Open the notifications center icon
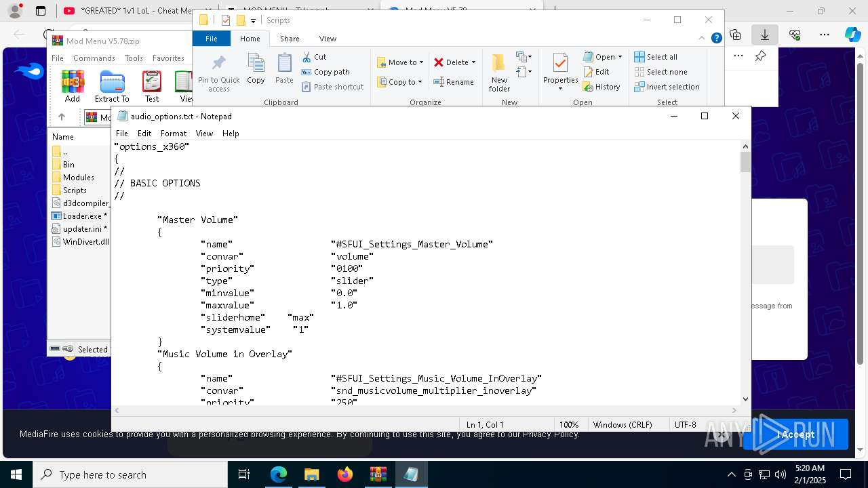 846,474
